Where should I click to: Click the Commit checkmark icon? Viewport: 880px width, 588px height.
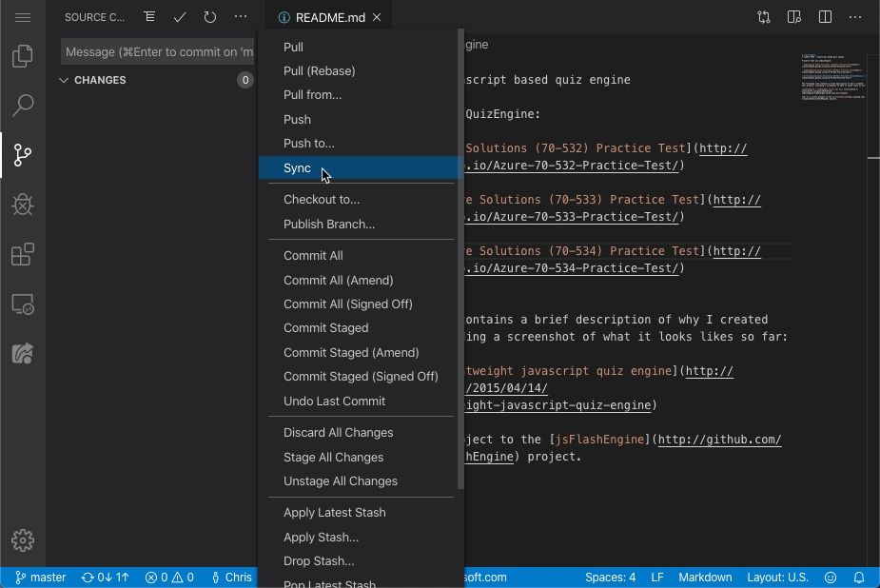[180, 17]
